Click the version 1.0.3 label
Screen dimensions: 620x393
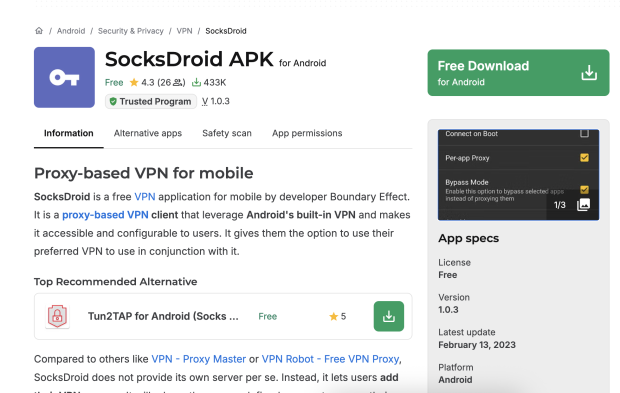point(215,101)
